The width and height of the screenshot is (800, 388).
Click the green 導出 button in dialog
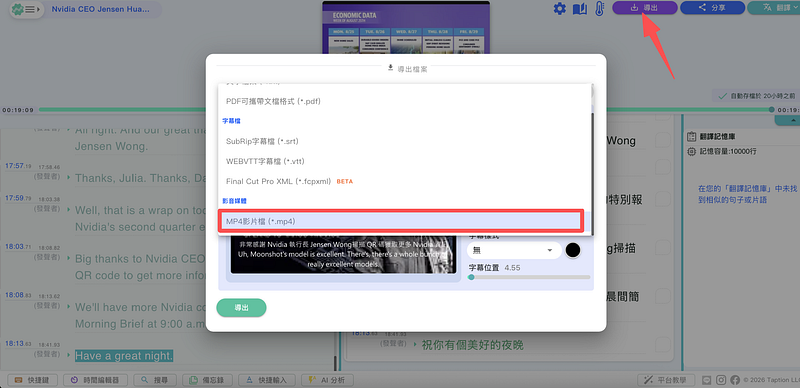click(x=241, y=308)
